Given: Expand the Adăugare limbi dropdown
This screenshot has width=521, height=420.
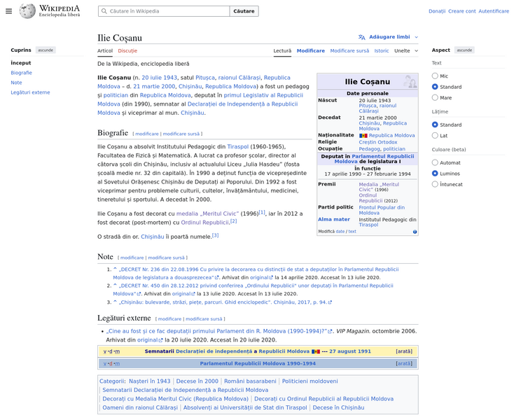Looking at the screenshot, I should [389, 37].
